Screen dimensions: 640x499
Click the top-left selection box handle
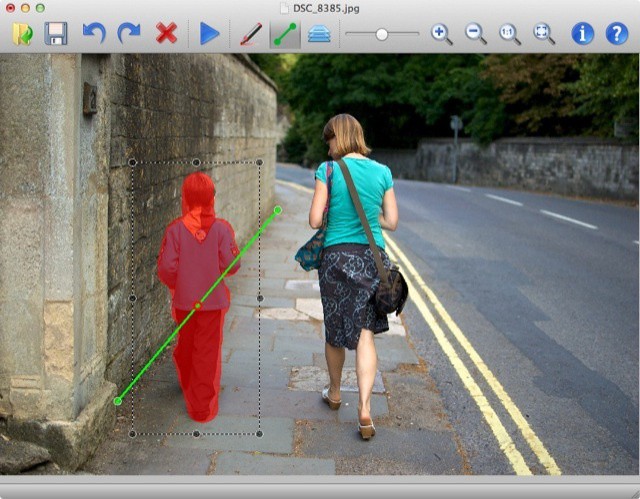point(132,162)
